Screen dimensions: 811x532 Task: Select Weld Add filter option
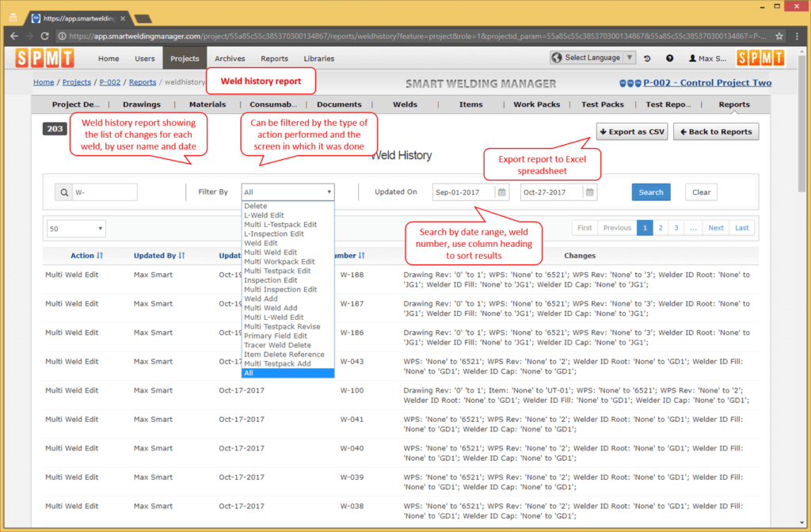coord(287,298)
